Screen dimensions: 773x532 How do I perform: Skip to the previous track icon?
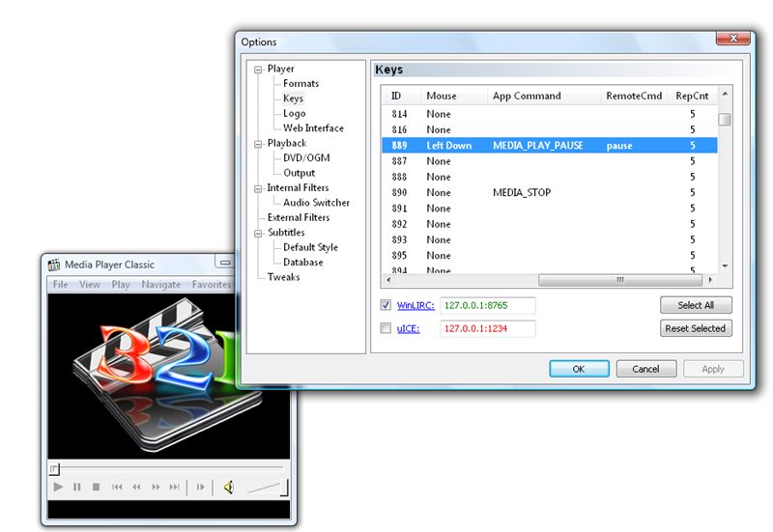pos(117,487)
